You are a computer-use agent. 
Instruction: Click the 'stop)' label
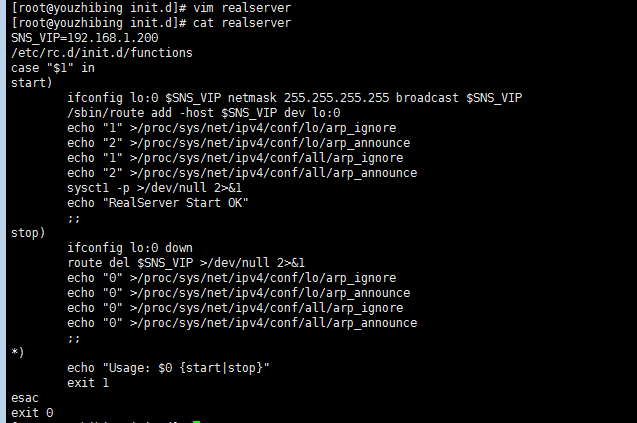(28, 233)
